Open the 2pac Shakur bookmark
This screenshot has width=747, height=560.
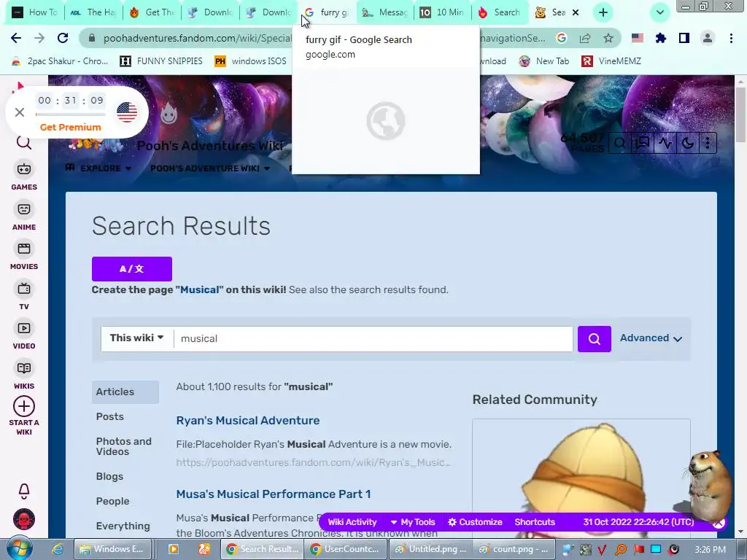[60, 61]
